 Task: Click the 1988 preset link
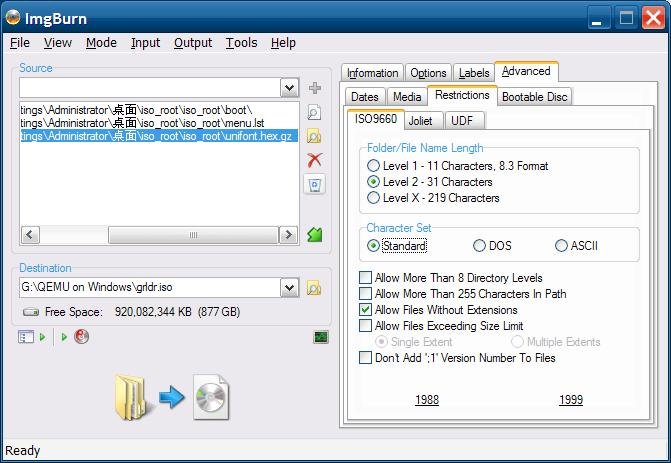coord(427,400)
